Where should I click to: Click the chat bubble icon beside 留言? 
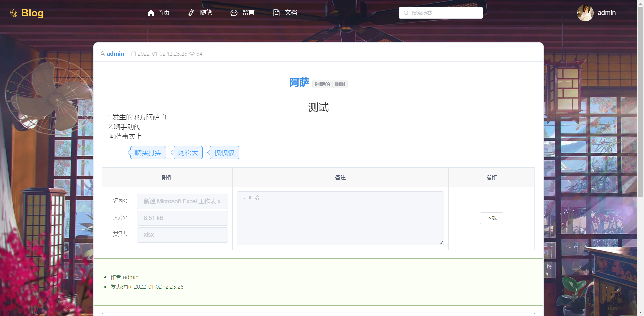click(234, 13)
